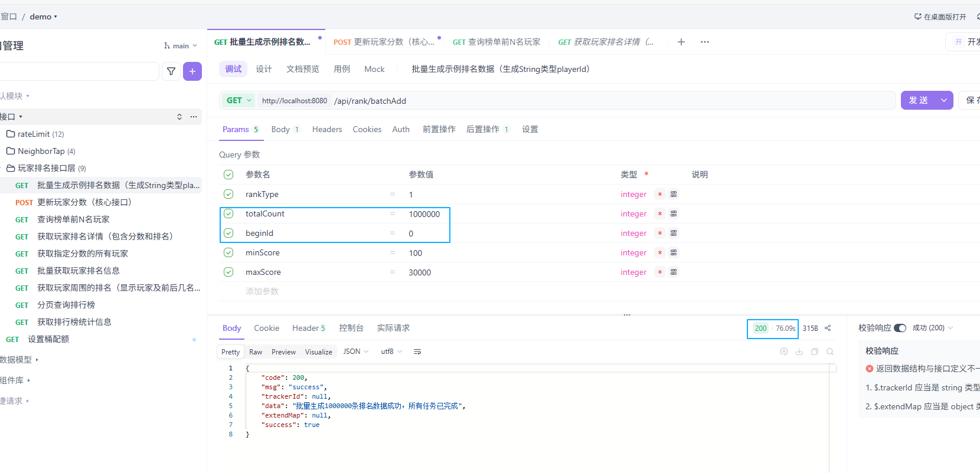Open the demo project dropdown

click(x=44, y=17)
